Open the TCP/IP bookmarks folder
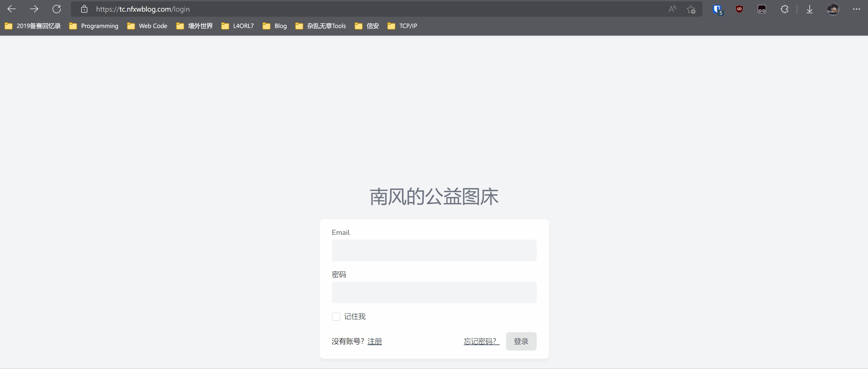Image resolution: width=868 pixels, height=369 pixels. tap(408, 26)
